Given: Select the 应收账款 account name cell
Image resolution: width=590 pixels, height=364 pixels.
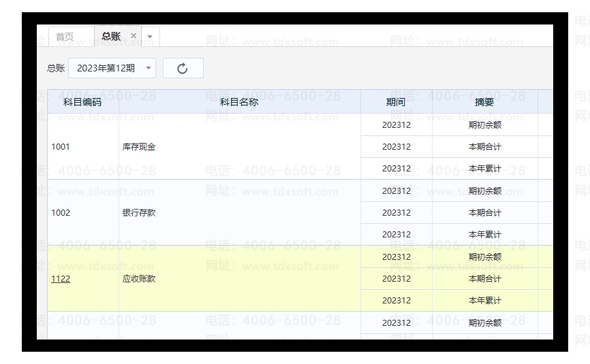Looking at the screenshot, I should coord(139,279).
